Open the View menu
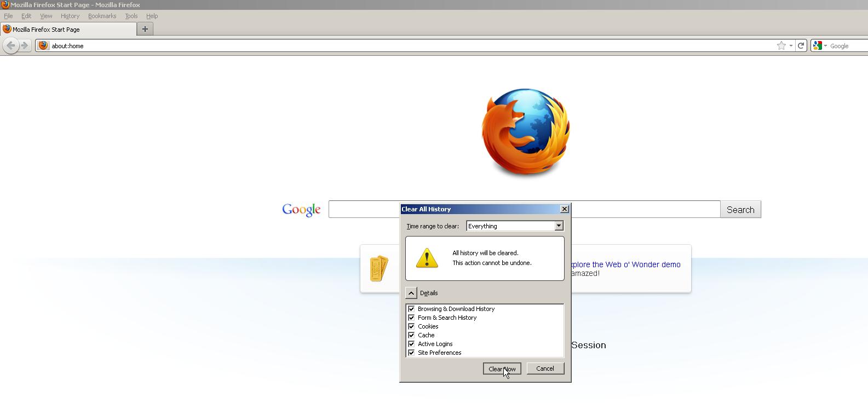 pyautogui.click(x=46, y=16)
